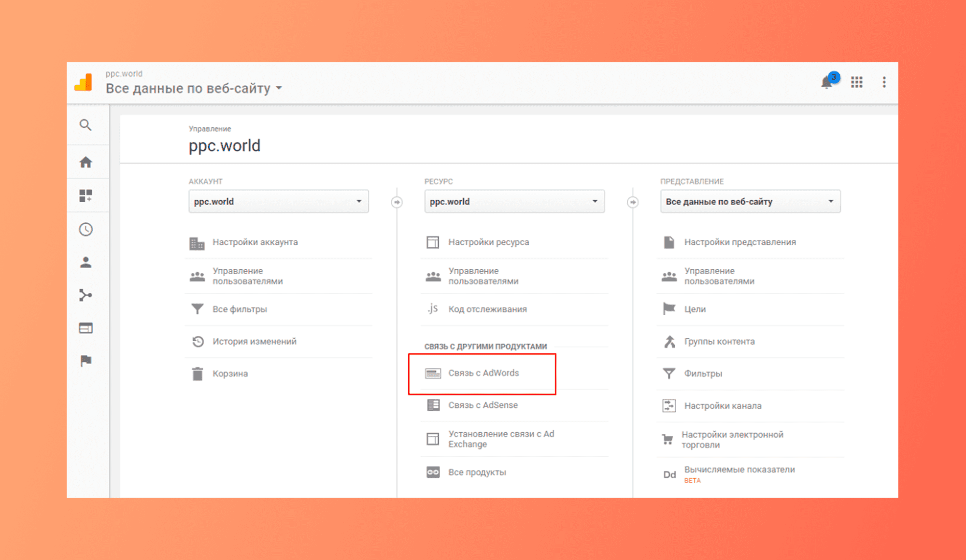Open Conversions flag sidebar icon
966x560 pixels.
point(86,361)
